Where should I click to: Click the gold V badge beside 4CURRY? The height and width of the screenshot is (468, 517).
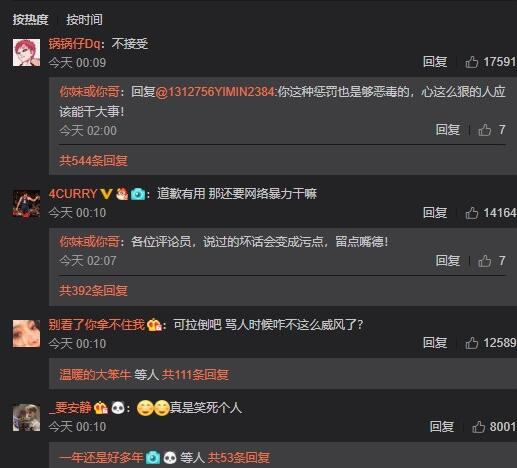[x=106, y=194]
